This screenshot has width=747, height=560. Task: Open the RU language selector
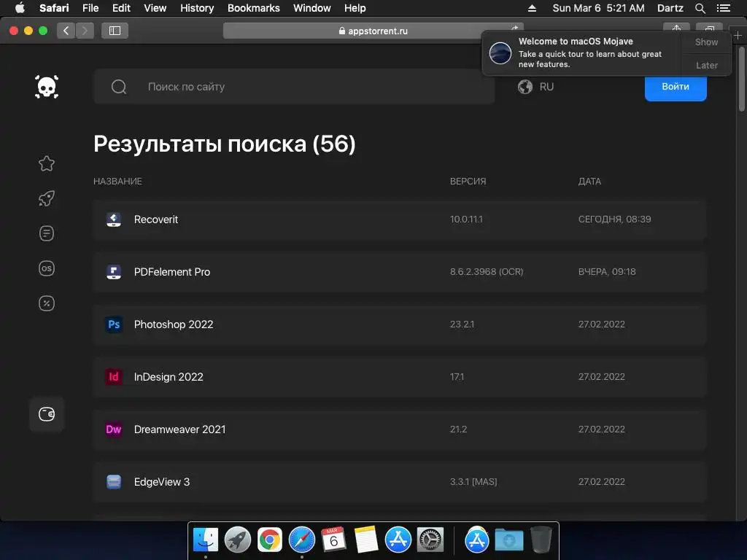[536, 87]
